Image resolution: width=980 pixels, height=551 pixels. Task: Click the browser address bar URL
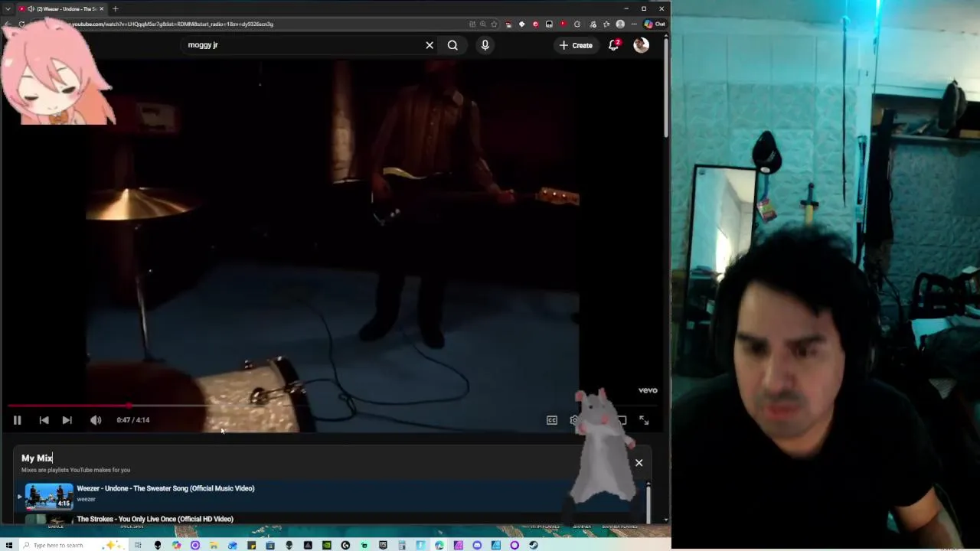(172, 24)
